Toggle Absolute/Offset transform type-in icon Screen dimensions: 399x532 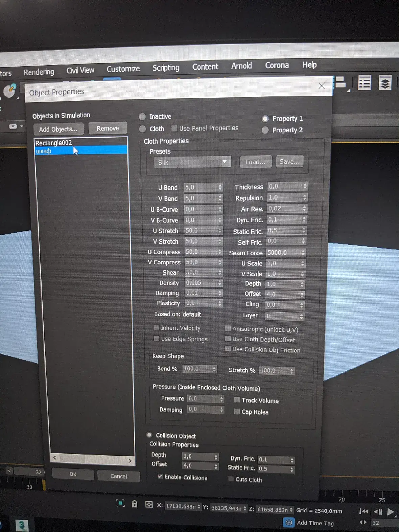[149, 505]
